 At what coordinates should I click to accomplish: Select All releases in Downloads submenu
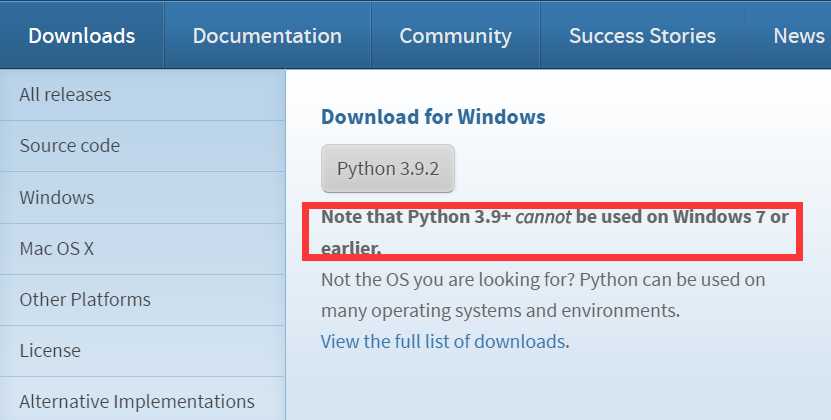click(x=142, y=95)
